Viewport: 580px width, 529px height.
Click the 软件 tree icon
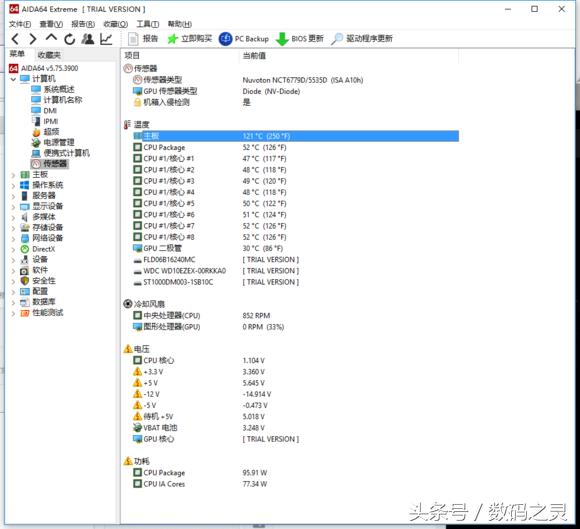click(x=24, y=270)
